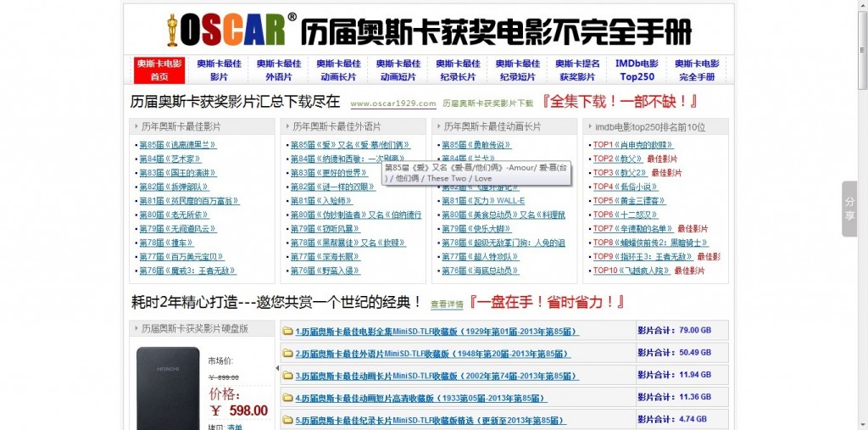Open 第85届《勇敢传说》 link

pyautogui.click(x=476, y=145)
